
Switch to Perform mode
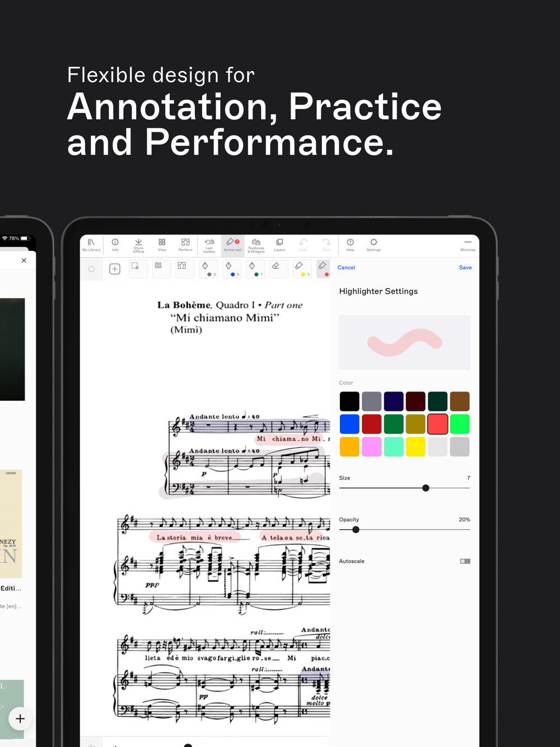tap(185, 245)
